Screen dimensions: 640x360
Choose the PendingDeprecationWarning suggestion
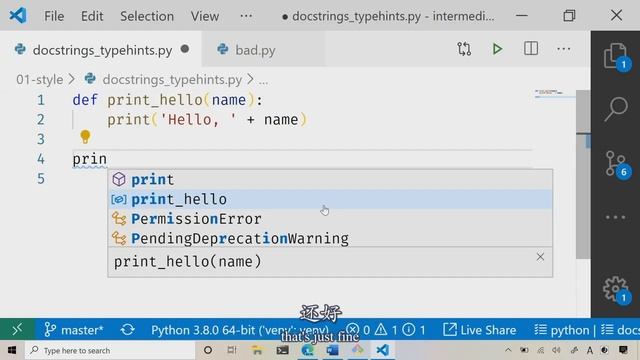(330, 238)
